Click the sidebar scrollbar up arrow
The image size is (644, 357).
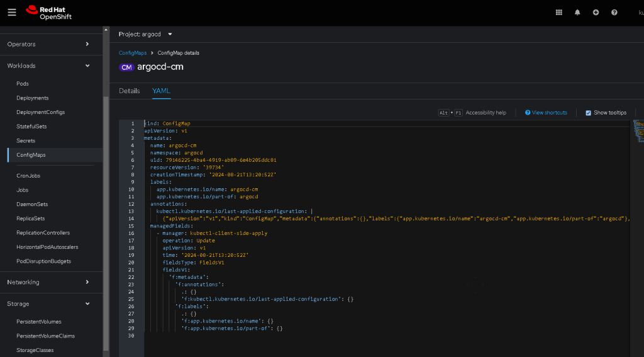tap(106, 30)
